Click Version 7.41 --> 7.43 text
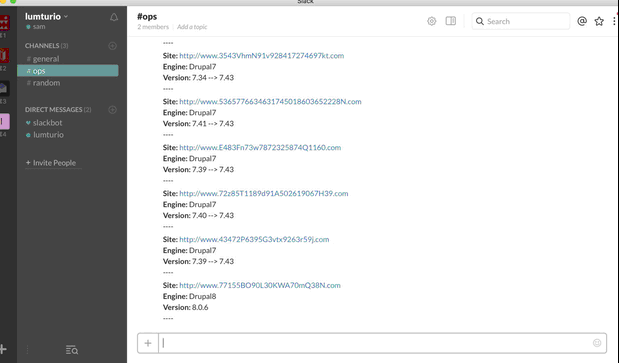Image resolution: width=619 pixels, height=363 pixels. [198, 123]
